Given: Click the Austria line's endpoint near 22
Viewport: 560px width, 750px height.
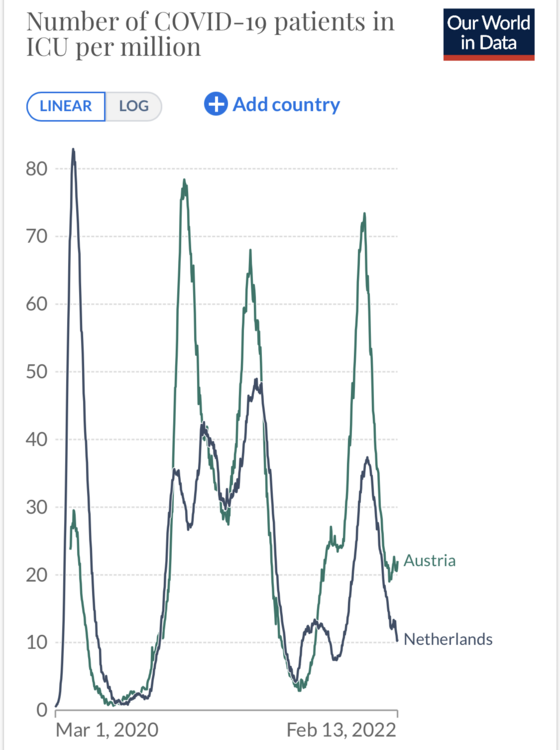Looking at the screenshot, I should (x=397, y=563).
